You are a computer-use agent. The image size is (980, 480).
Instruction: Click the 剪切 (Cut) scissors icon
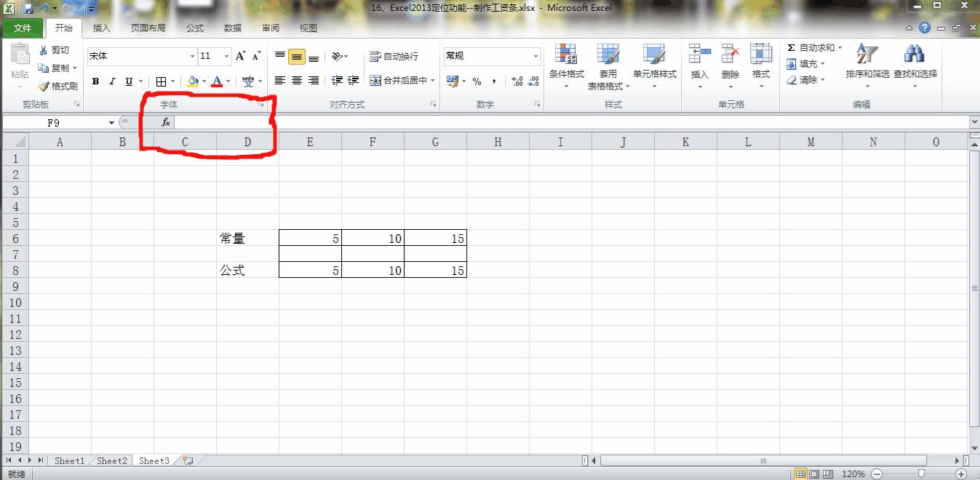tap(44, 50)
